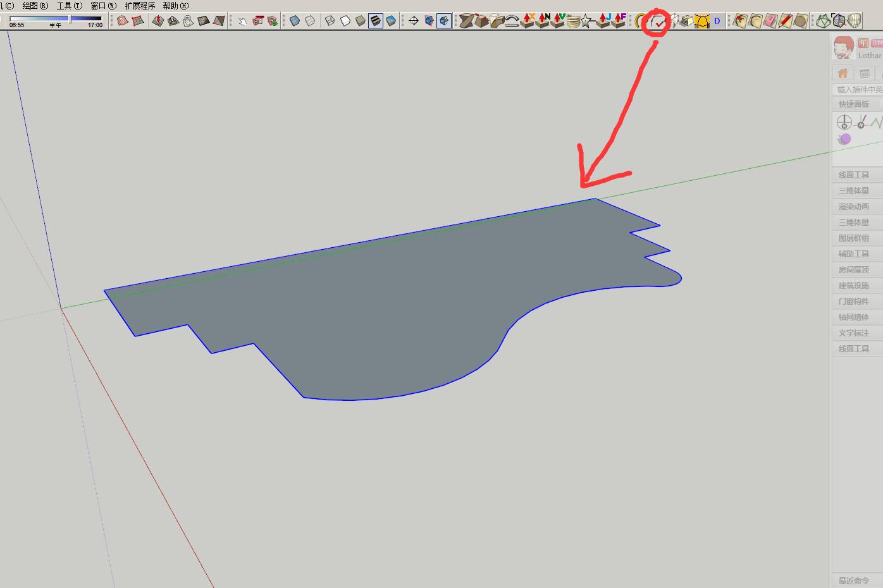
Task: Select the hand pointer tool icon
Action: 242,21
